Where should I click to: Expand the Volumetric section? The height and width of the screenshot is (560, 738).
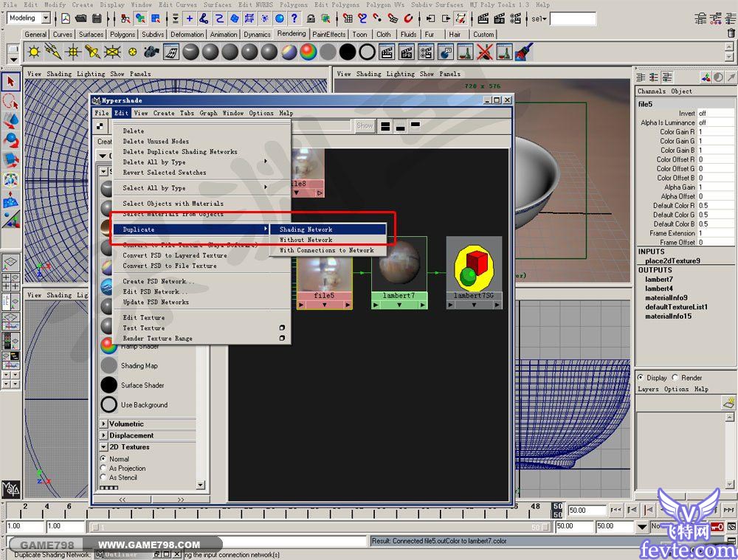103,424
